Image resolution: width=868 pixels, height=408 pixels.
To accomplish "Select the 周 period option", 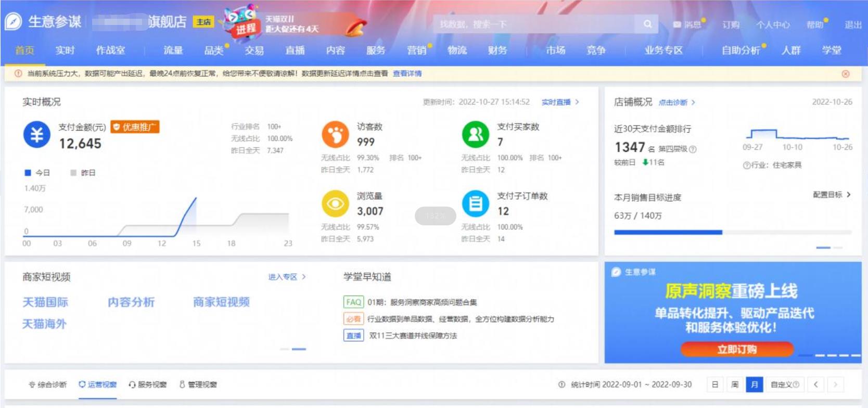I will [x=735, y=385].
